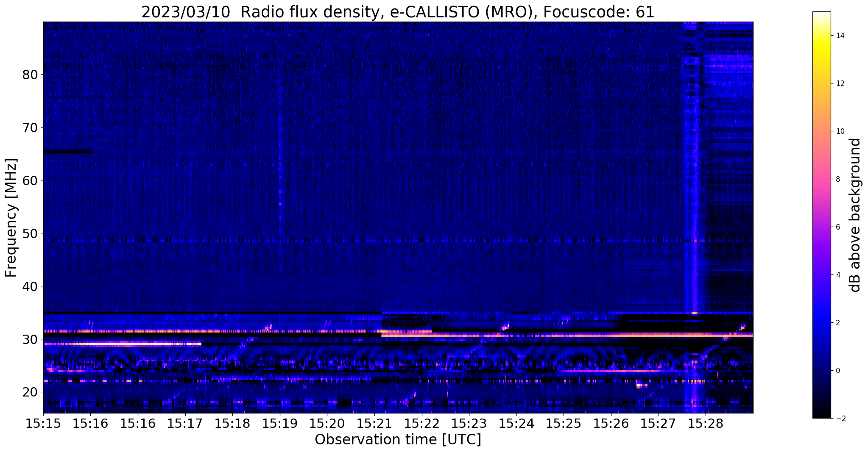
Task: Click the colorbar tick value 10
Action: pyautogui.click(x=840, y=131)
